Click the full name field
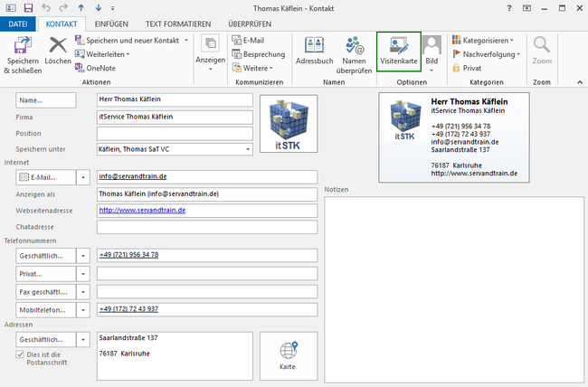The image size is (588, 387). coord(175,99)
